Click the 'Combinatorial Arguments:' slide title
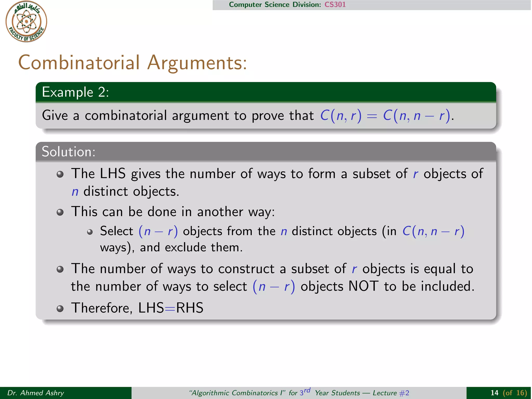 coord(132,63)
